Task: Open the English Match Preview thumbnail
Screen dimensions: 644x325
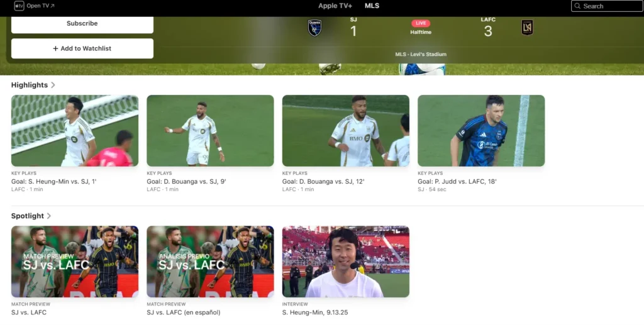Action: pyautogui.click(x=75, y=262)
